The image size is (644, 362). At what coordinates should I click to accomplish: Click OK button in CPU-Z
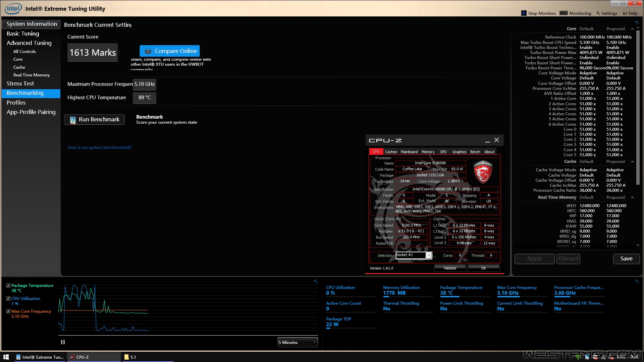click(483, 268)
